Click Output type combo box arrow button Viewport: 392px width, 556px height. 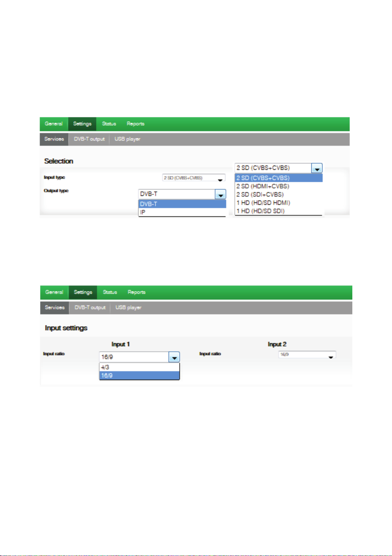220,195
